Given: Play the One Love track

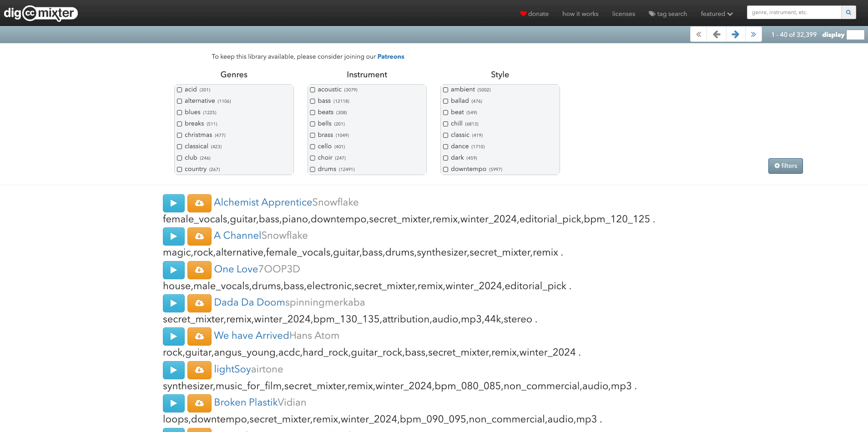Looking at the screenshot, I should pyautogui.click(x=173, y=270).
